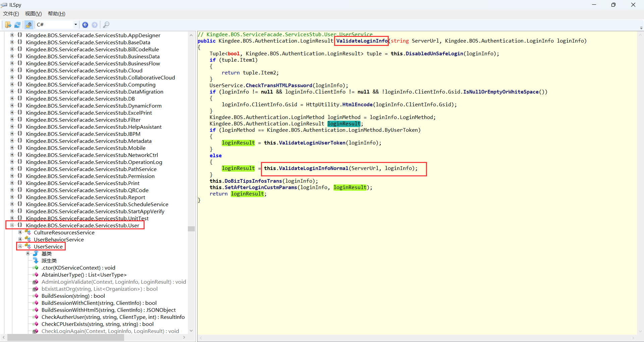The width and height of the screenshot is (644, 342).
Task: Click the tree panel scroll-down arrow
Action: click(191, 331)
